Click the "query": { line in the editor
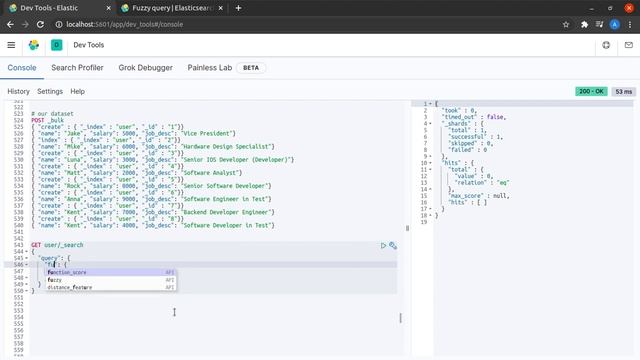 (x=54, y=258)
